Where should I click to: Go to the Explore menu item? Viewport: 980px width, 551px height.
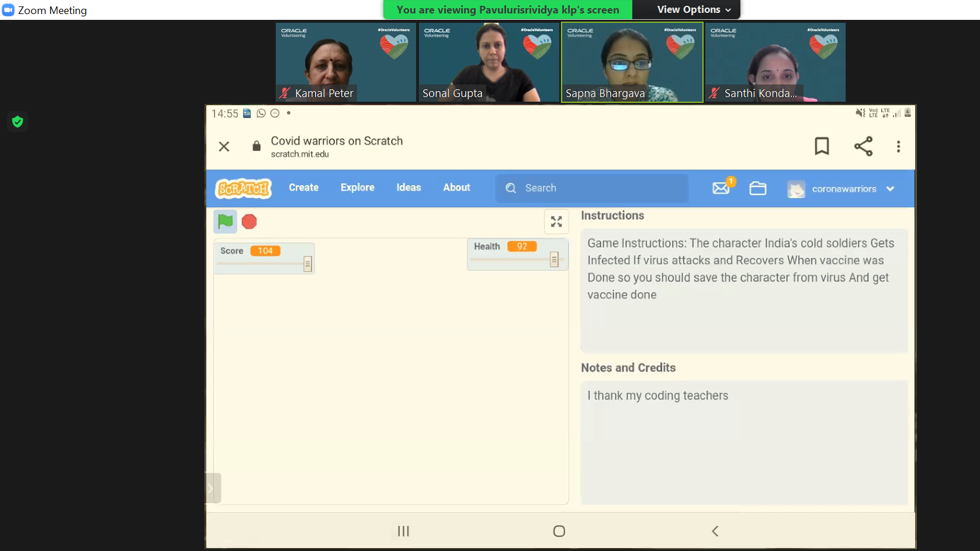coord(357,188)
